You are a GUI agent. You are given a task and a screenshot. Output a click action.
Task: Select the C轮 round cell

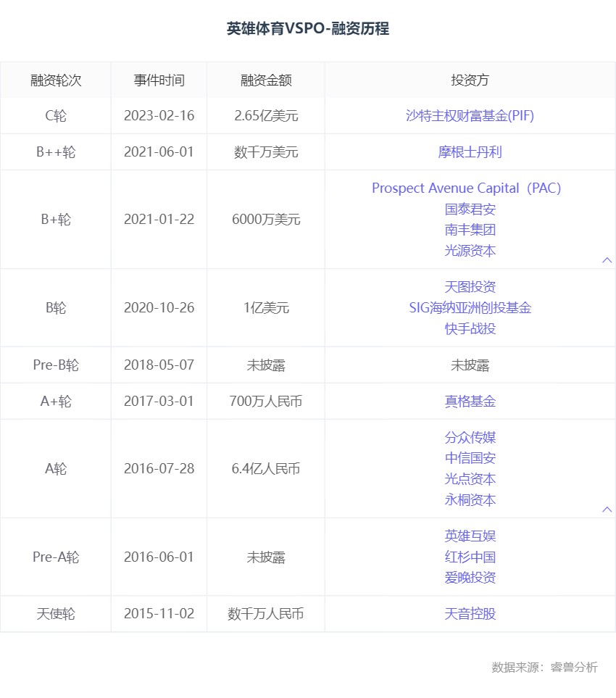56,116
